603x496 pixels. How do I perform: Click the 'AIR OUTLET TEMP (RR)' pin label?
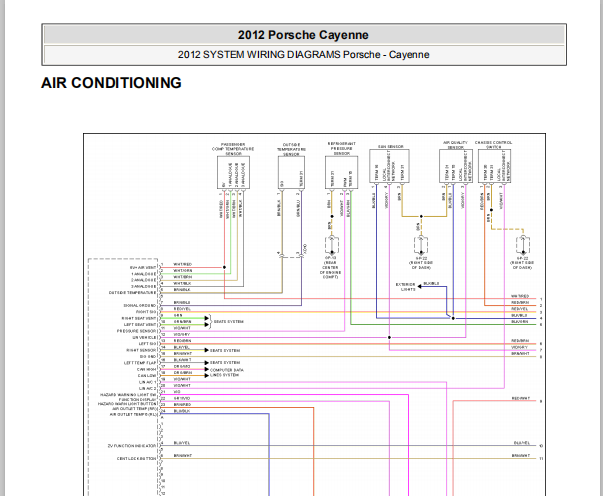tap(134, 409)
